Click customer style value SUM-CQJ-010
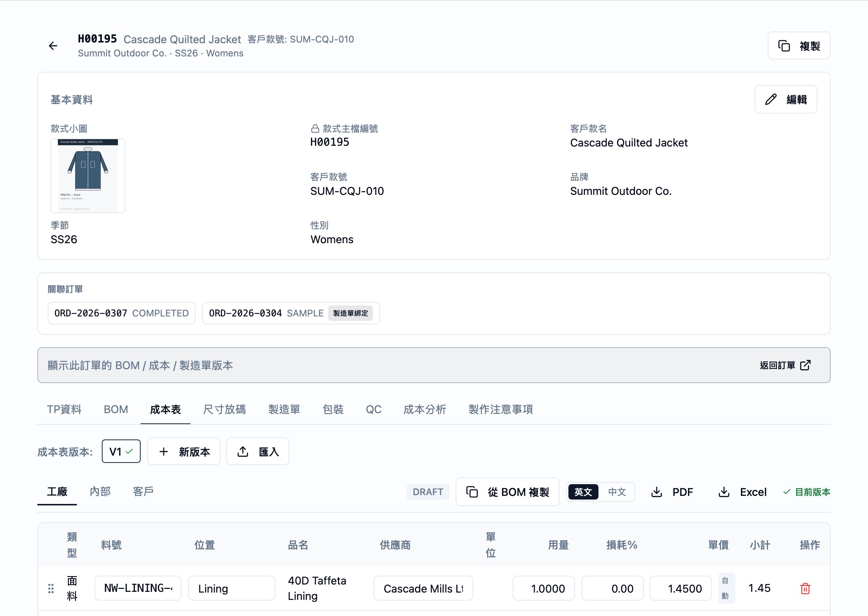Image resolution: width=868 pixels, height=616 pixels. point(347,191)
